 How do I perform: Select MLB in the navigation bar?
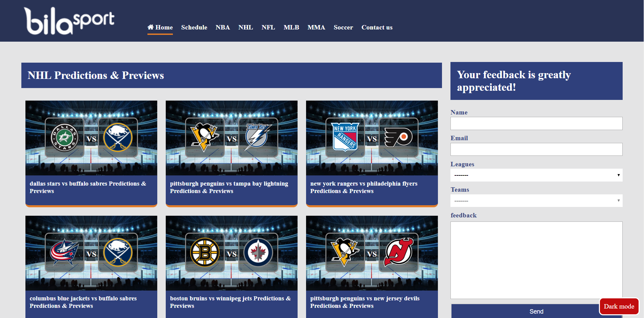coord(291,27)
